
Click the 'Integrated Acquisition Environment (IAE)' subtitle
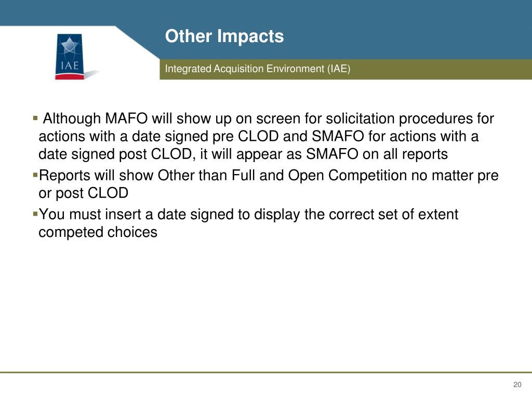click(258, 69)
